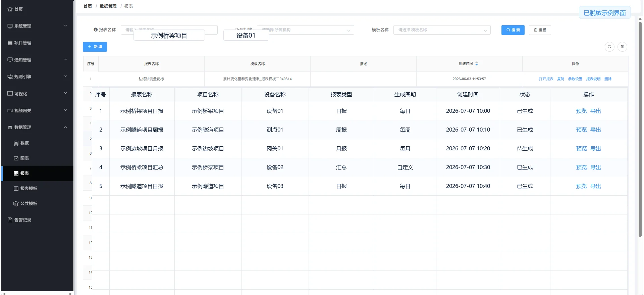Toggle sort on 创建时间 column
This screenshot has width=644, height=295.
click(x=477, y=63)
